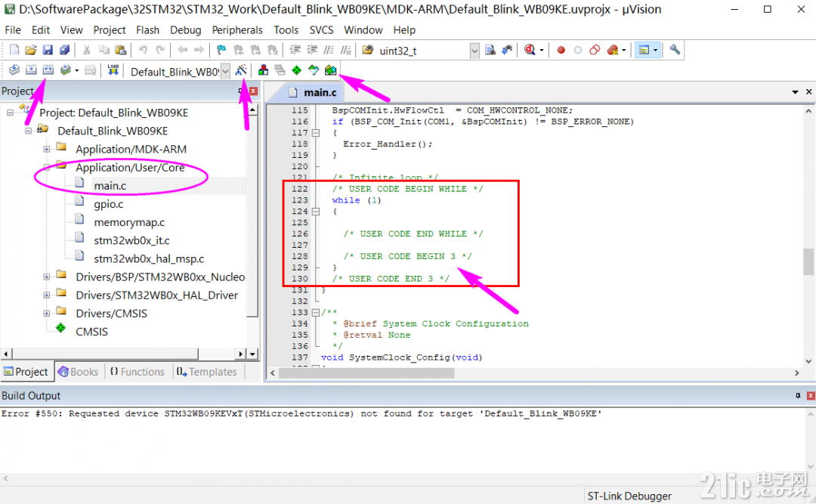
Task: Select the CMSIS component item
Action: [91, 332]
